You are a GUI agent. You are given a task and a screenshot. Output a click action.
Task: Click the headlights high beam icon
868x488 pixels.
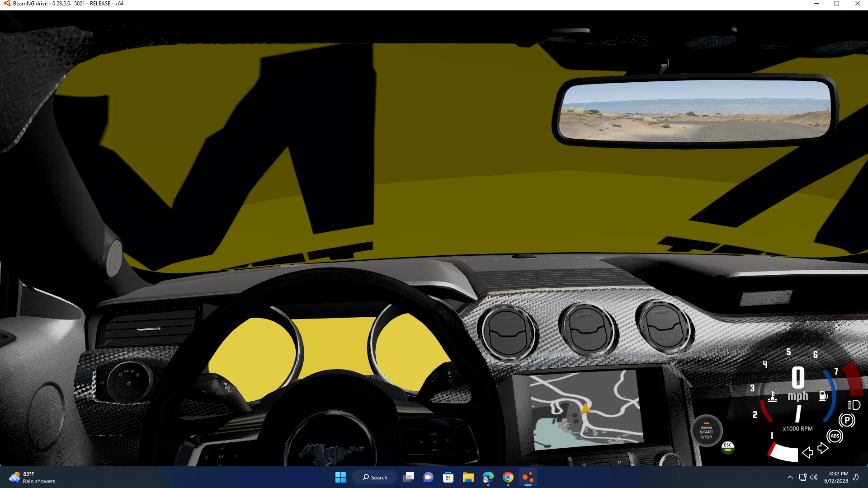[854, 405]
